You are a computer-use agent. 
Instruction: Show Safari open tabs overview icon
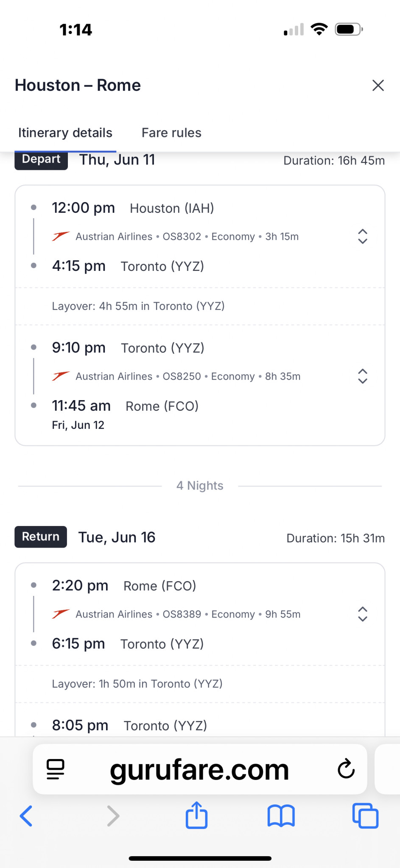click(365, 816)
